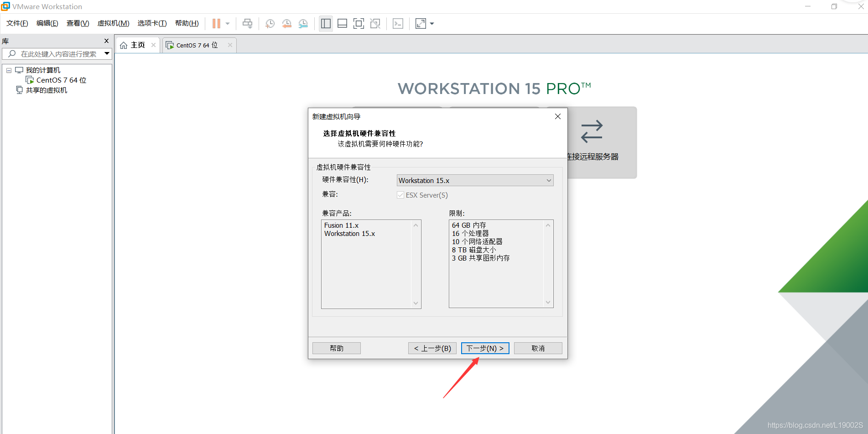Click scroll up arrow in 兼容产品 list
The height and width of the screenshot is (434, 868).
(416, 225)
